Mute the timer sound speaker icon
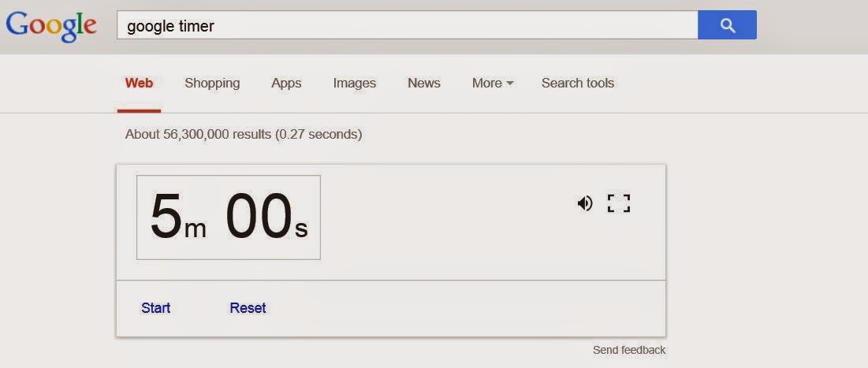Viewport: 868px width, 368px height. coord(584,204)
